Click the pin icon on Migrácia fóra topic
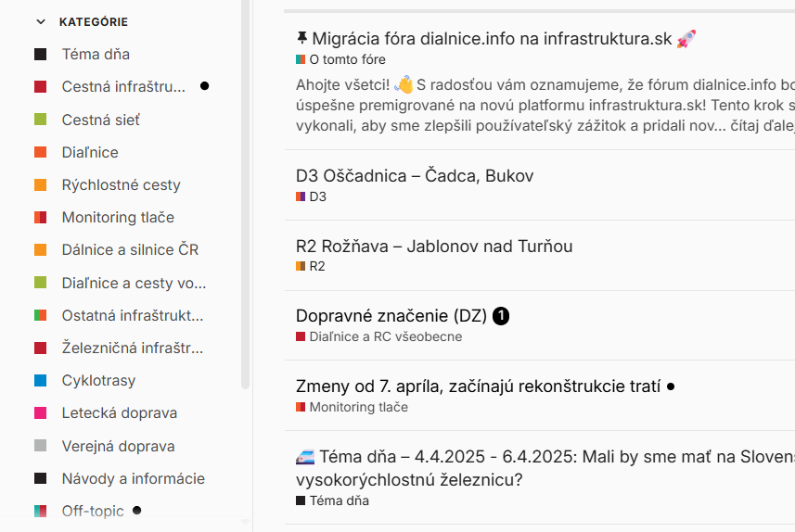795x532 pixels. (x=301, y=37)
